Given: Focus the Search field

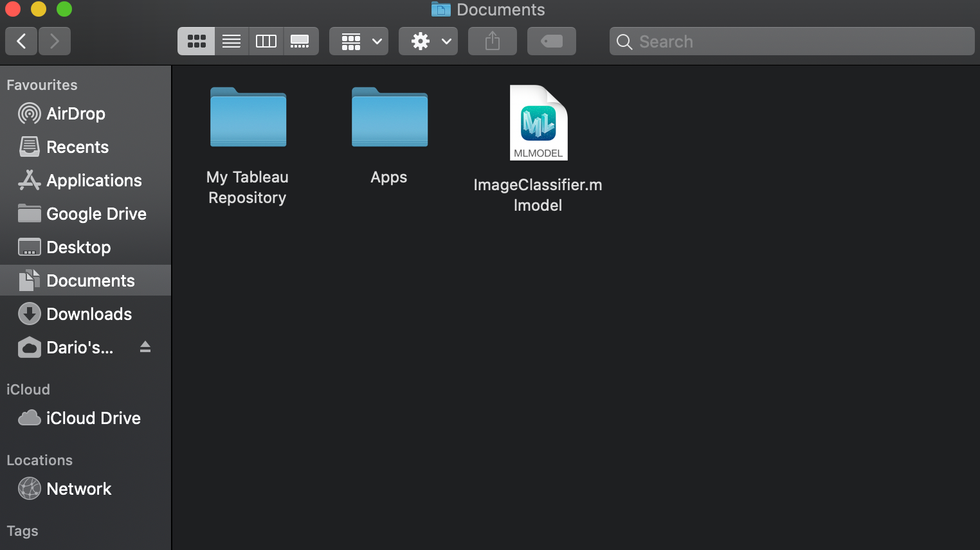Looking at the screenshot, I should (792, 41).
